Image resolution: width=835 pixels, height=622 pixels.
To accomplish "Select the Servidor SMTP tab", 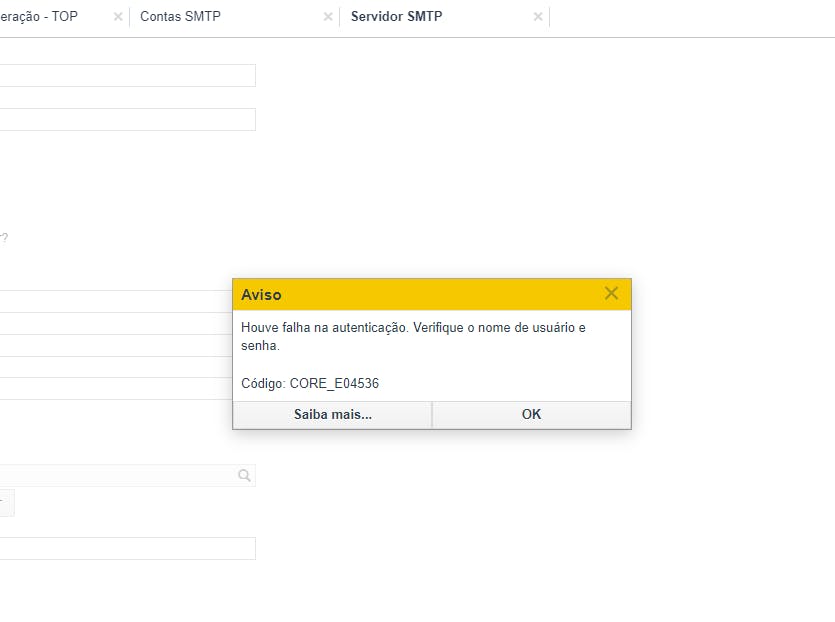I will point(396,17).
